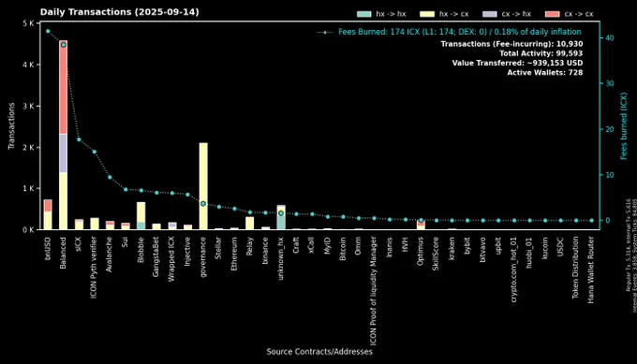
Task: Click the fee marker above bnUSD
Action: (x=48, y=31)
